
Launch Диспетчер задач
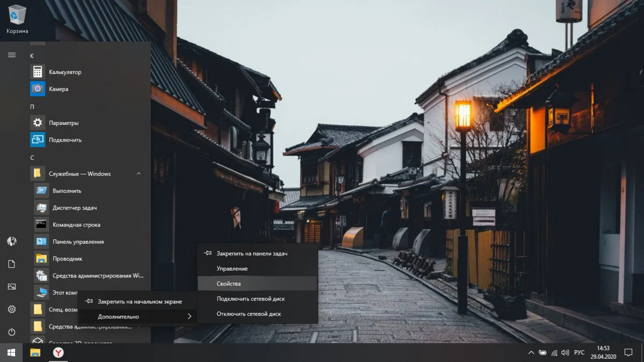89,208
